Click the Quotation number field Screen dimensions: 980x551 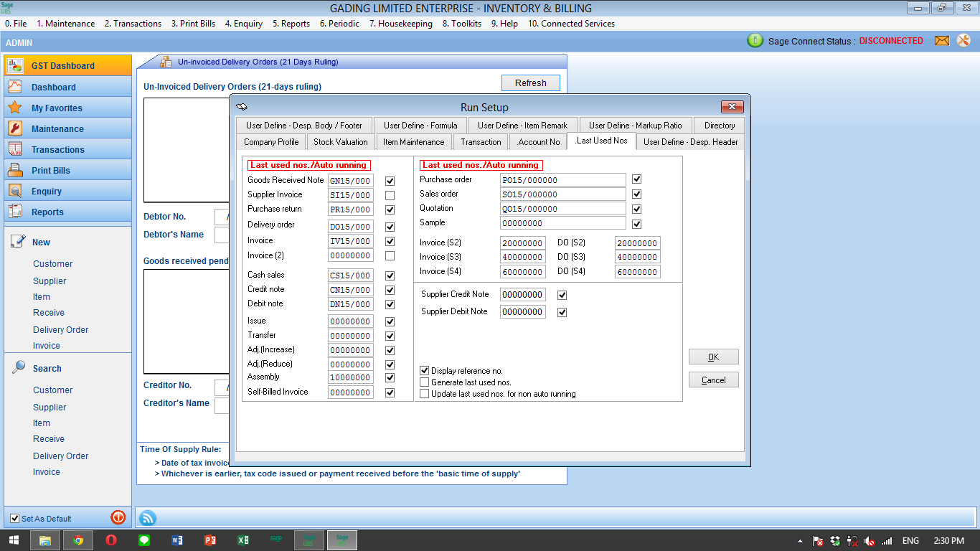[563, 209]
